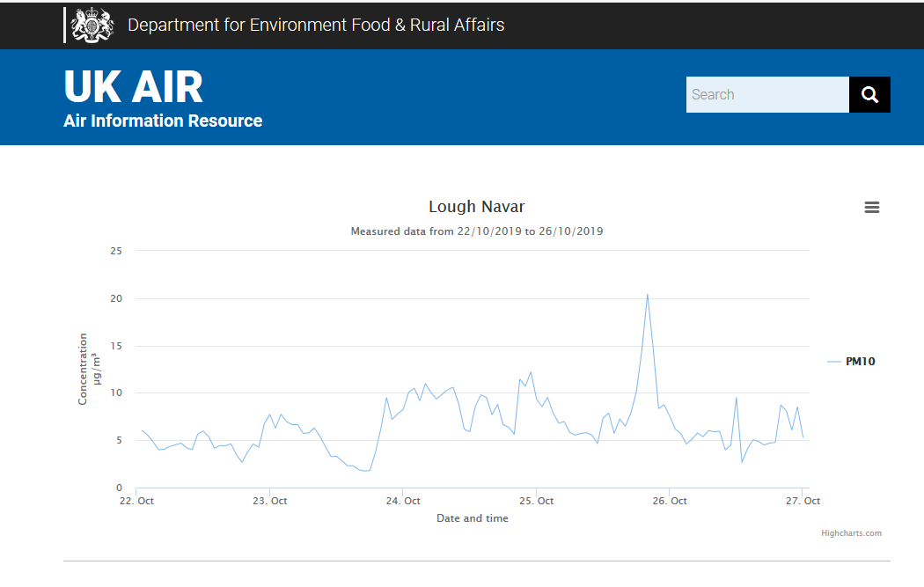Open Highcharts.com credit link
Screen dimensions: 924x587
[x=851, y=532]
